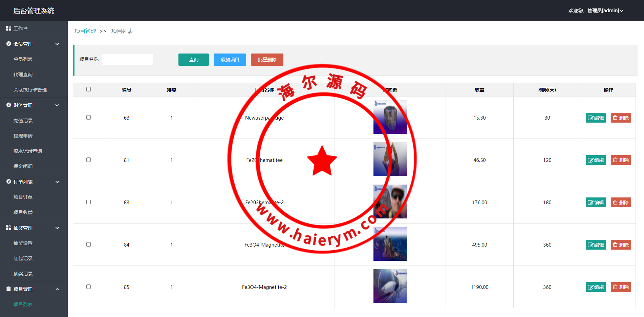This screenshot has width=644, height=317.
Task: Click the 查询 search button
Action: coord(194,60)
